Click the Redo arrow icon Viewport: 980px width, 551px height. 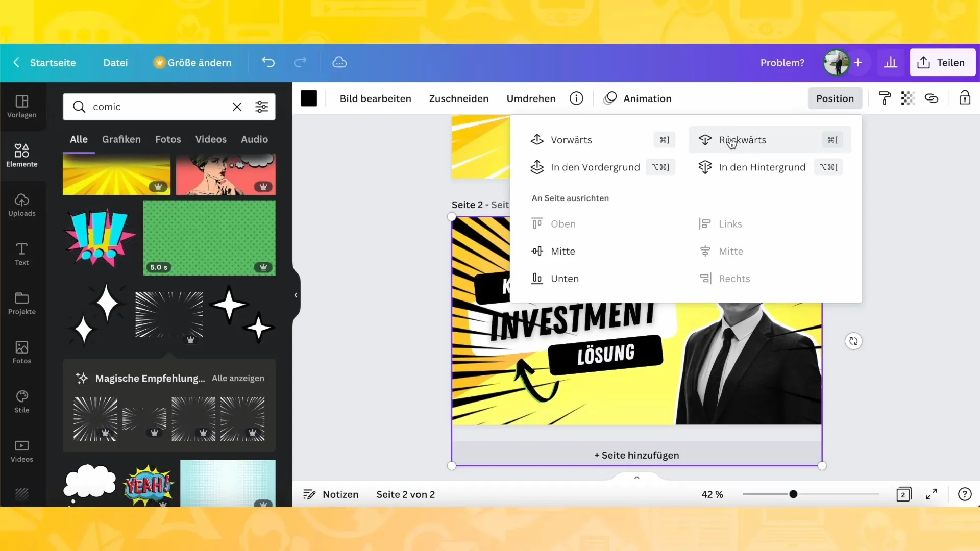pos(300,63)
